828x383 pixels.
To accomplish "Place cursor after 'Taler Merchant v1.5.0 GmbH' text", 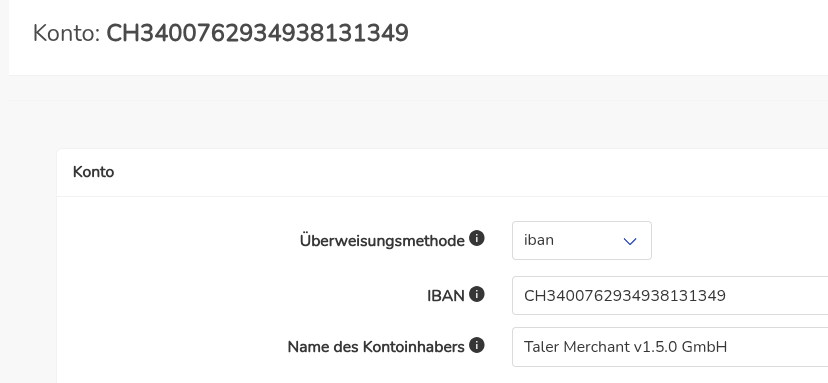I will [728, 347].
